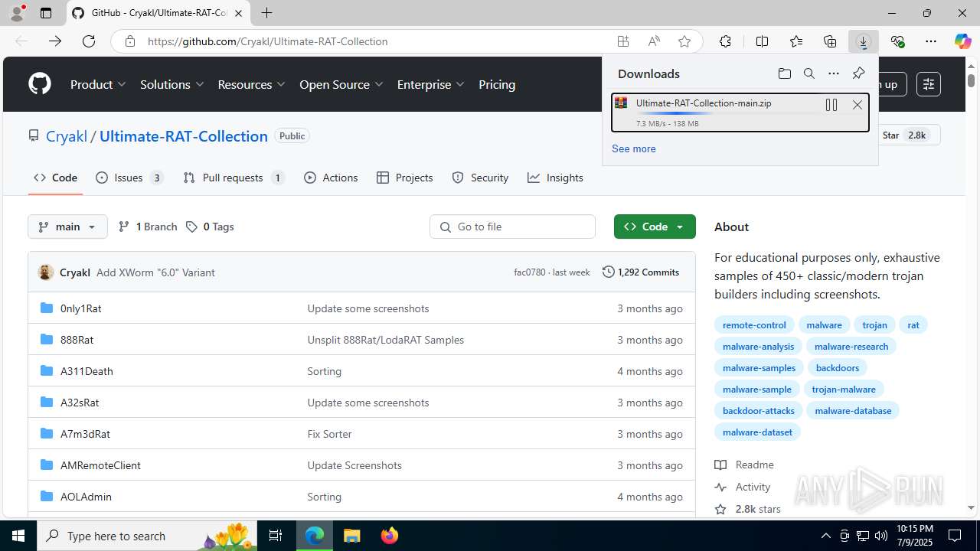The height and width of the screenshot is (551, 980).
Task: Launch the Copilot sidebar icon
Action: (962, 41)
